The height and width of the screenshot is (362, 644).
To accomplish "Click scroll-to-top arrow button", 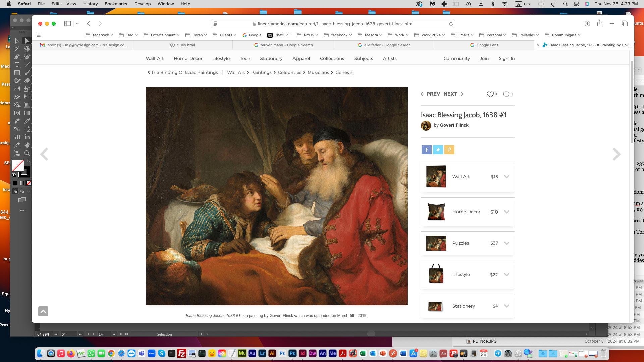I will coord(43,311).
